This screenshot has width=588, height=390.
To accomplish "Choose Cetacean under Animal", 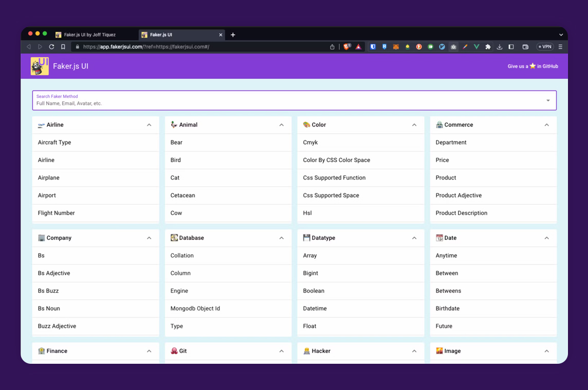I will [x=228, y=195].
